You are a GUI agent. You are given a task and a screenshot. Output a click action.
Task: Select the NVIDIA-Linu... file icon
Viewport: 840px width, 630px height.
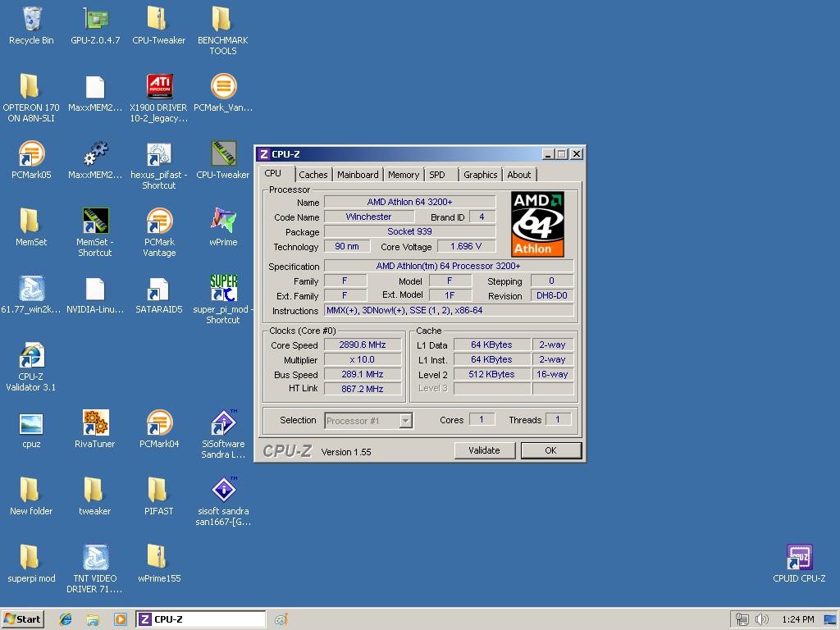coord(95,289)
